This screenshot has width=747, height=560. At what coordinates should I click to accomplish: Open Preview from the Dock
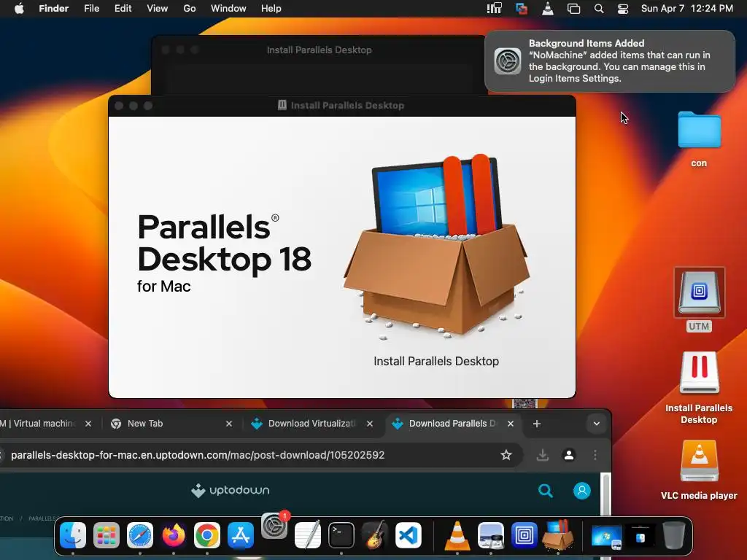[491, 535]
